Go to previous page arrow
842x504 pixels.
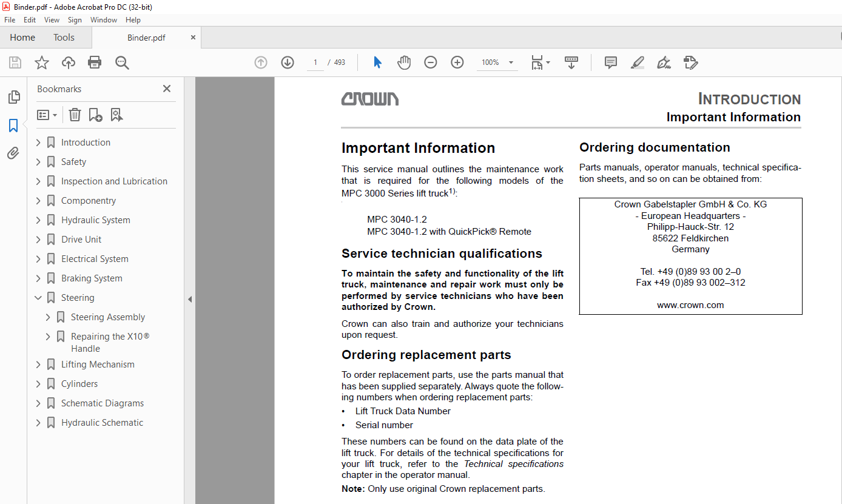(x=261, y=62)
